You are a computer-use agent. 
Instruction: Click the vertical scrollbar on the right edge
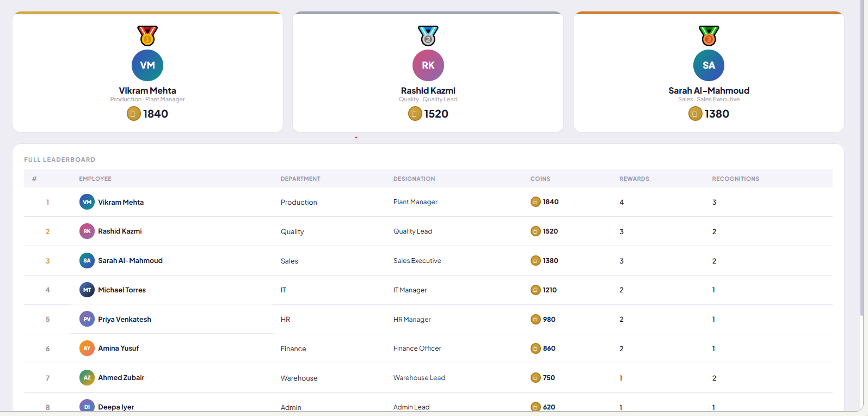point(861,158)
